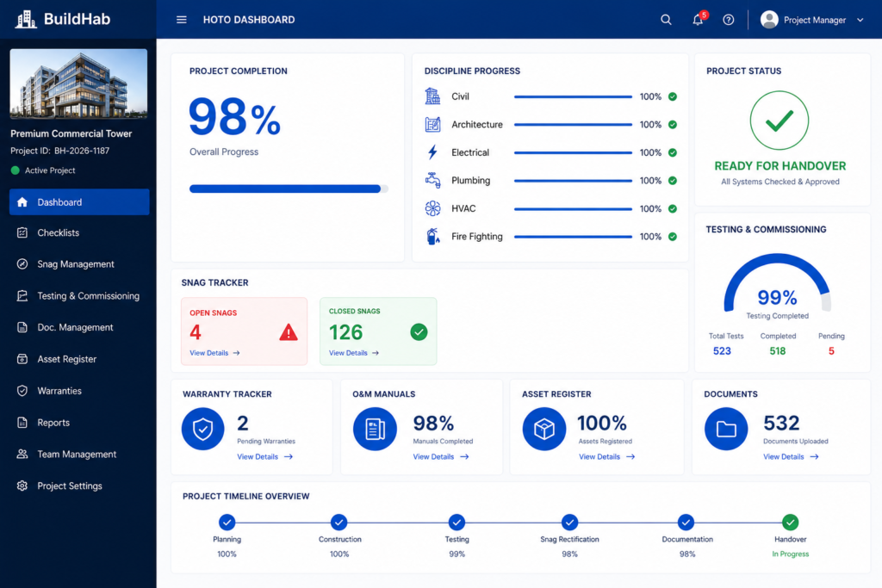
Task: Open Testing & Commissioning sidebar item
Action: 79,295
